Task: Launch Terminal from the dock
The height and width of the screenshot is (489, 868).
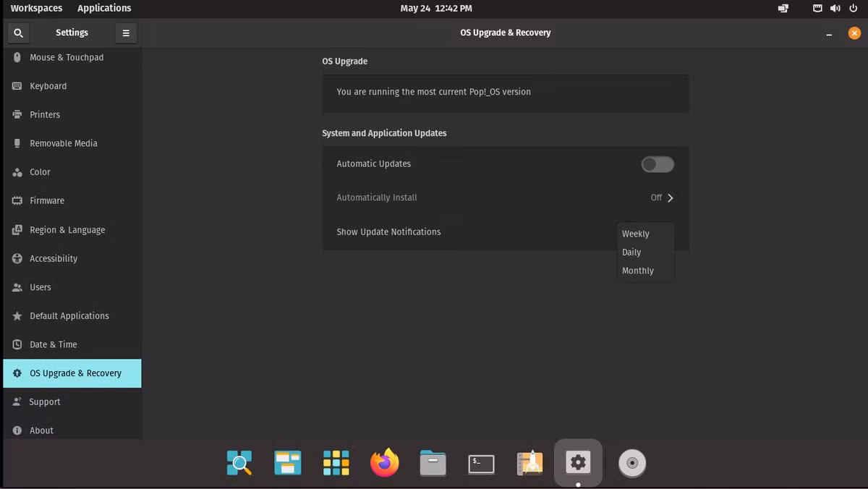Action: pos(481,463)
